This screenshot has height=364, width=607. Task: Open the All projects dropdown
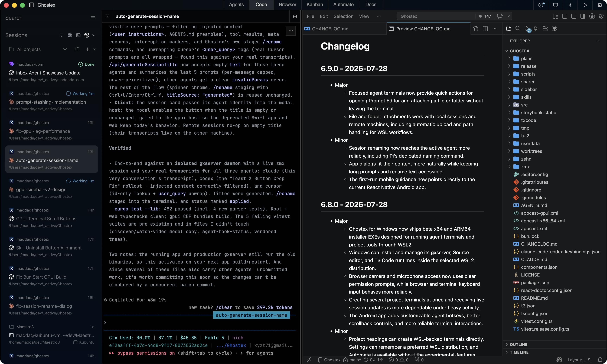tap(38, 49)
